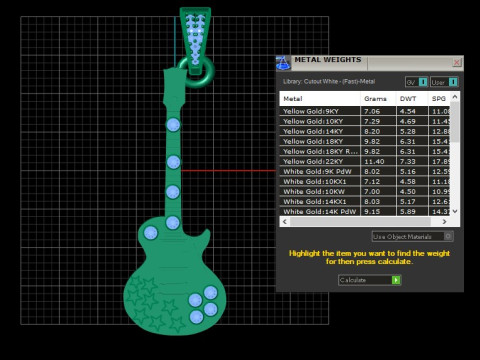Select the White Gold:10KW row
This screenshot has height=360, width=480.
(365, 191)
